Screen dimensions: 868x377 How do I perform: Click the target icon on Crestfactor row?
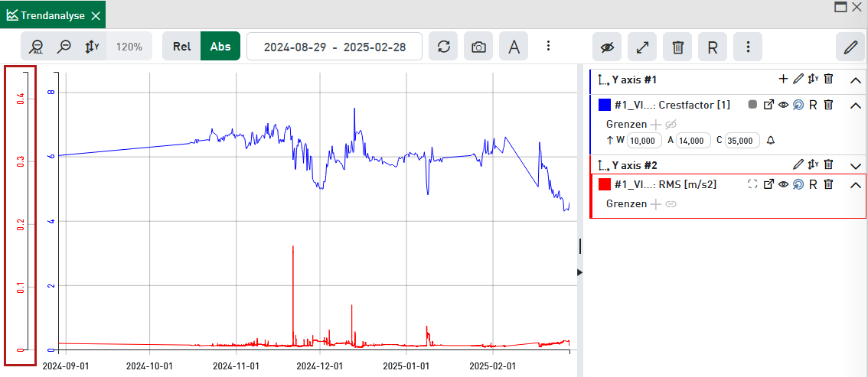coord(798,105)
